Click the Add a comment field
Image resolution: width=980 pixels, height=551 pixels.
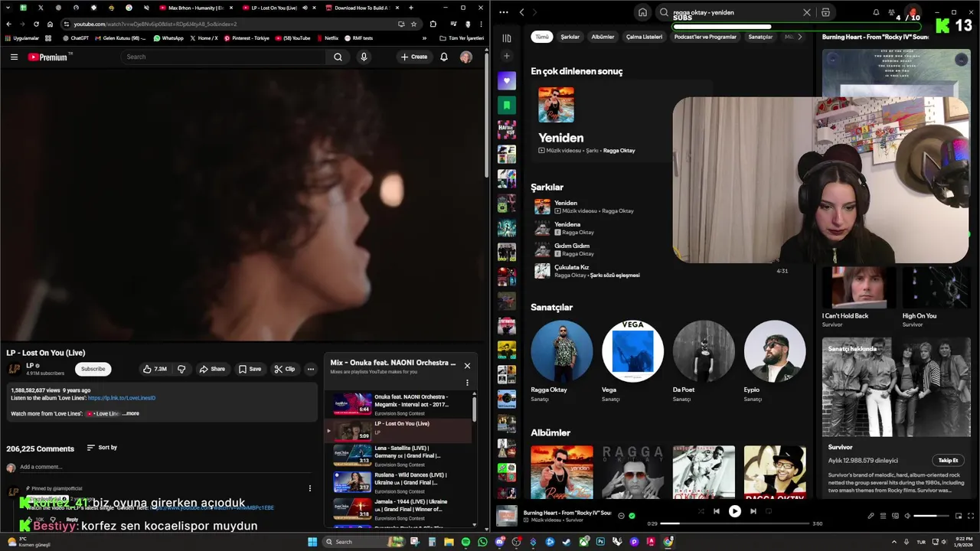click(165, 467)
